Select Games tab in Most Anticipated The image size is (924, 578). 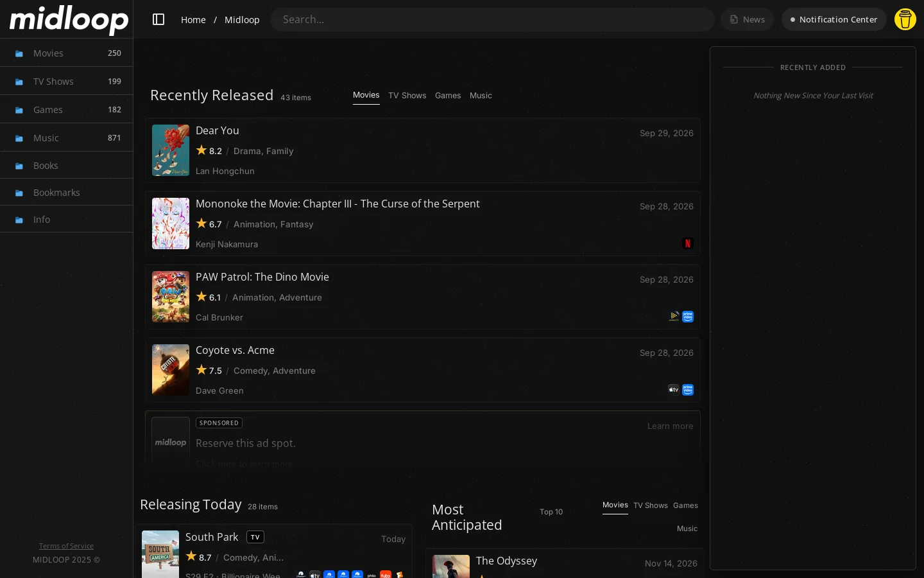pyautogui.click(x=685, y=505)
